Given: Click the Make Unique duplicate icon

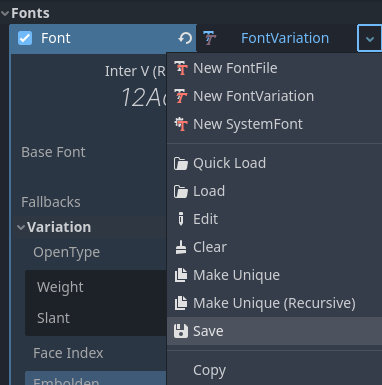Looking at the screenshot, I should point(181,275).
